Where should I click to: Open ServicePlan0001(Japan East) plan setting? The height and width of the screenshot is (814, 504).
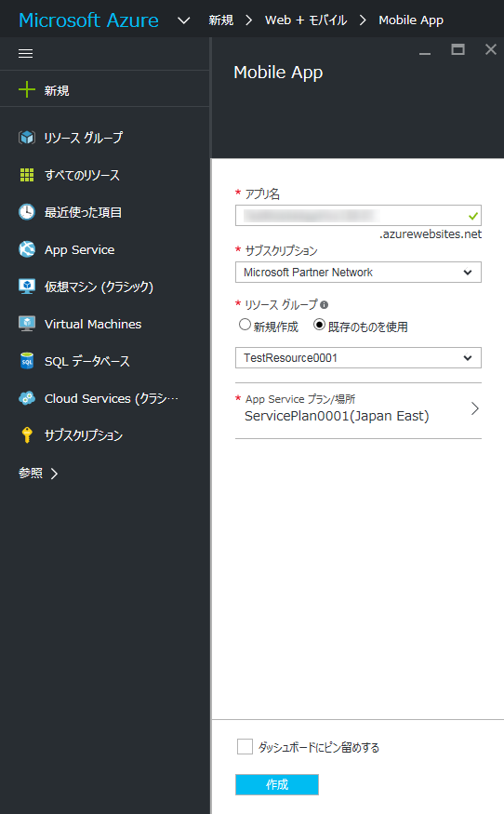(x=358, y=408)
